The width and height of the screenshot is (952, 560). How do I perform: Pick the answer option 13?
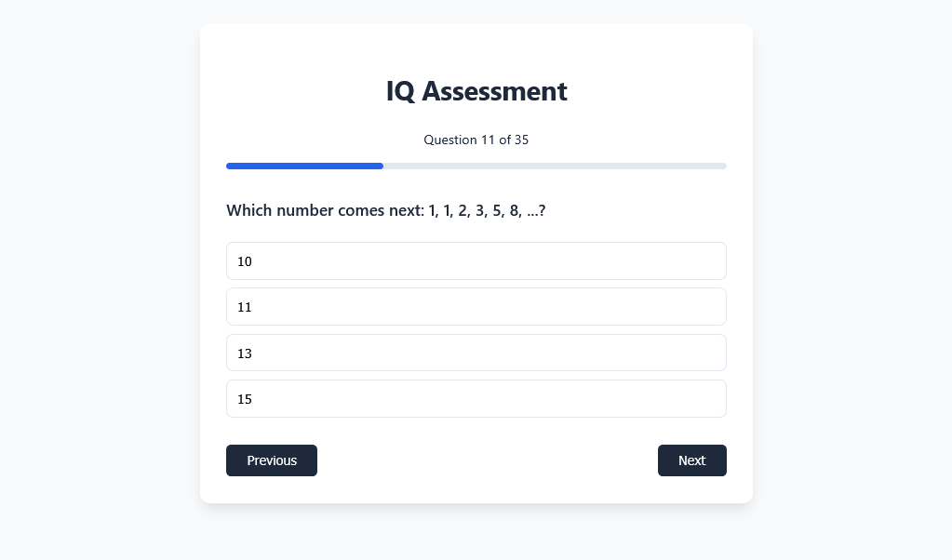(x=476, y=353)
